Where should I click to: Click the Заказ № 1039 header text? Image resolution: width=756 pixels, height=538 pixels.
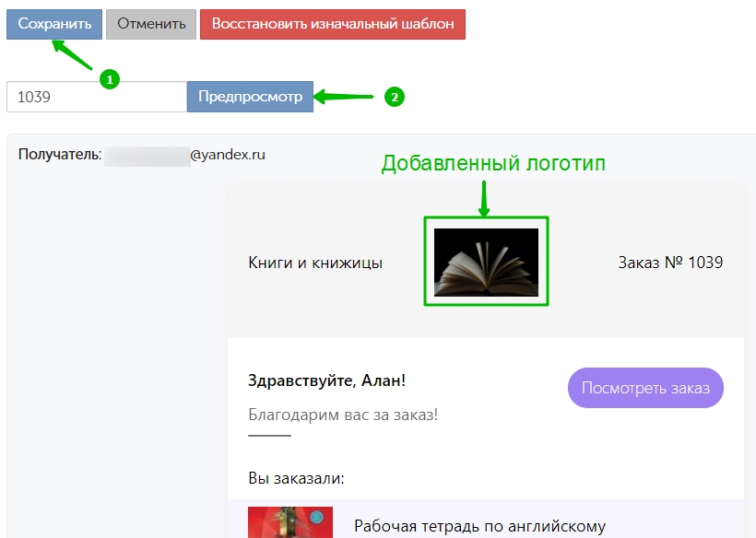(670, 263)
